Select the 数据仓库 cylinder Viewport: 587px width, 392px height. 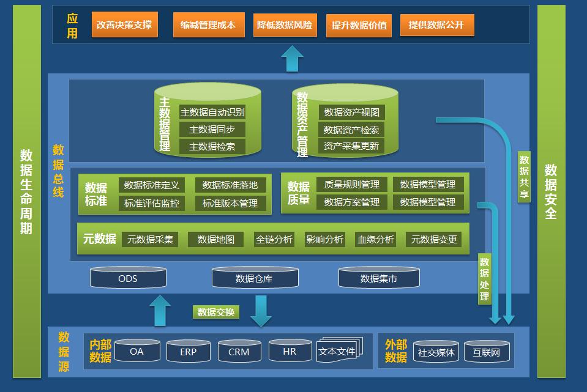pos(255,278)
